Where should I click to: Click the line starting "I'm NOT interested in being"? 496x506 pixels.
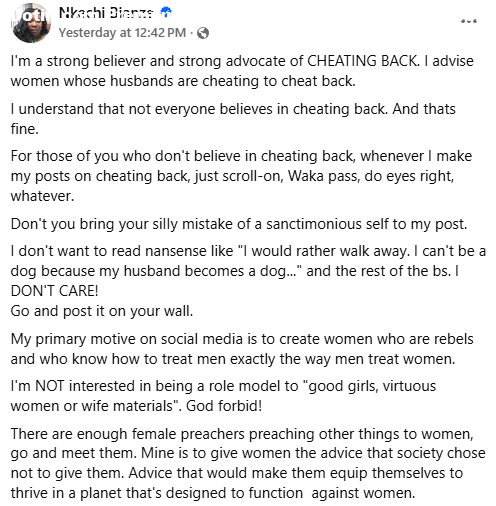[223, 386]
